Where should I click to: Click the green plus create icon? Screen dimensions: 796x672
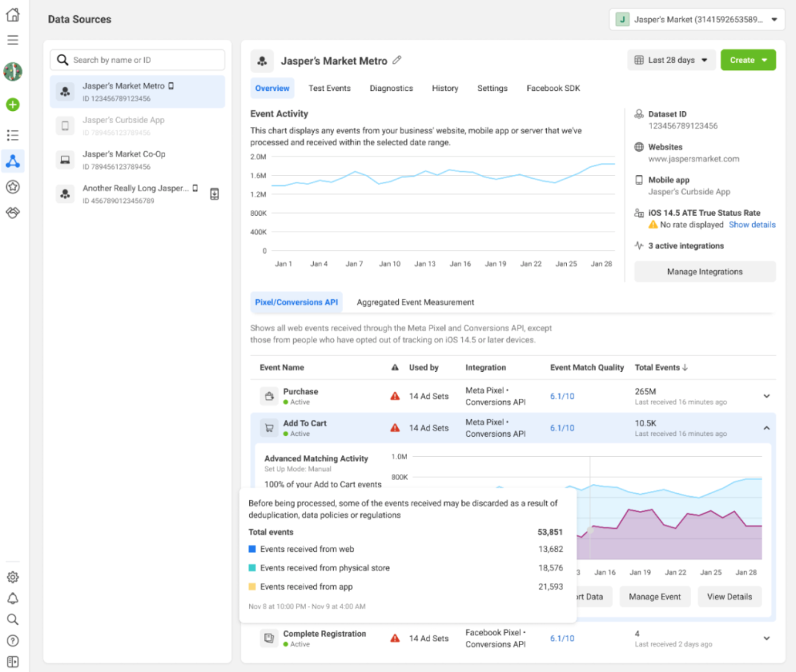pos(13,105)
